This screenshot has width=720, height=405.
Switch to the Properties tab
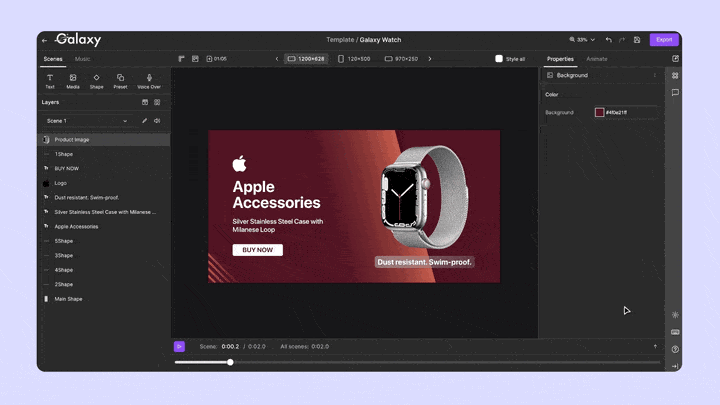pos(560,59)
